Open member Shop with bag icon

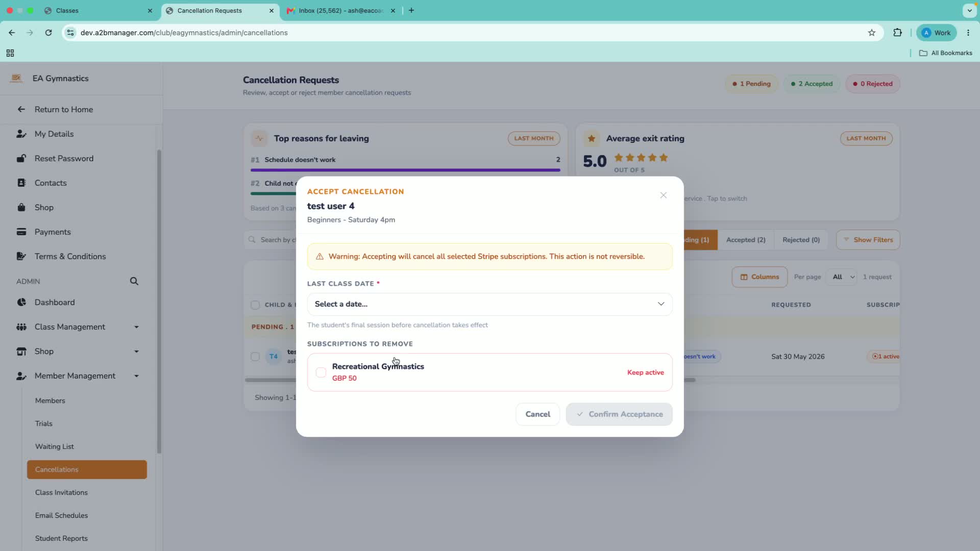click(x=44, y=207)
